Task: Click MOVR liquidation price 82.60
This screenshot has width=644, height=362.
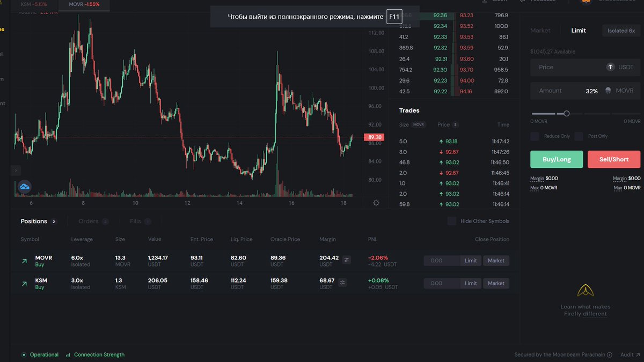Action: coord(238,257)
